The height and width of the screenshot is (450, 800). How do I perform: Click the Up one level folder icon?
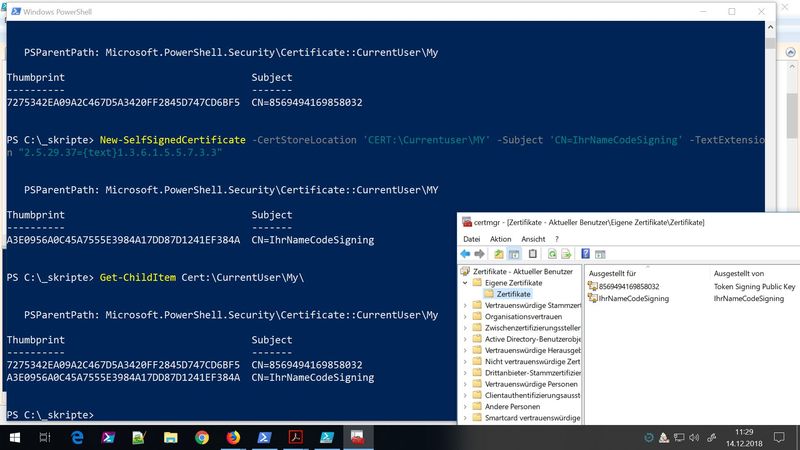click(x=497, y=254)
